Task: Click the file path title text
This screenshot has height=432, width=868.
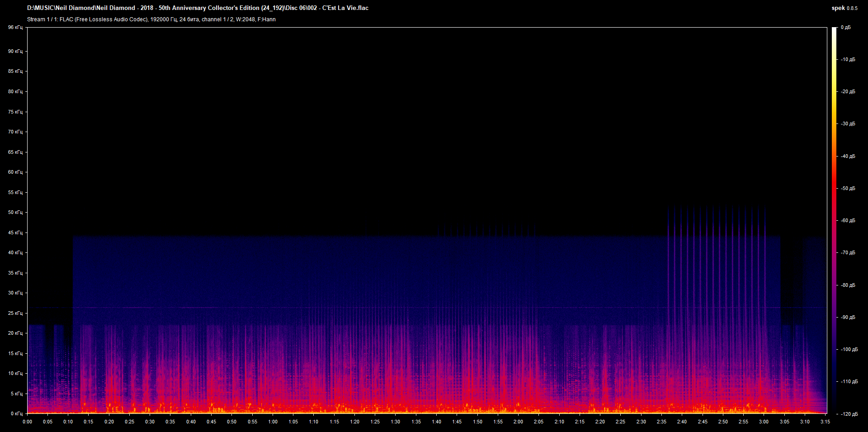Action: coord(198,8)
